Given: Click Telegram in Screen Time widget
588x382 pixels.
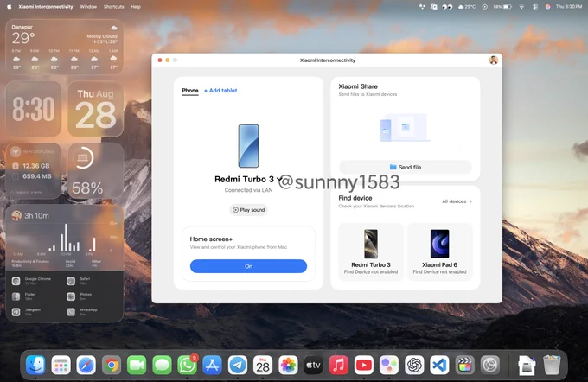Looking at the screenshot, I should tap(27, 311).
